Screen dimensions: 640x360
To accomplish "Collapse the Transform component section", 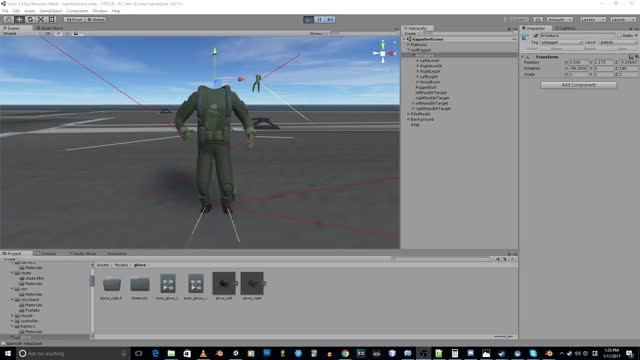I will coord(523,57).
